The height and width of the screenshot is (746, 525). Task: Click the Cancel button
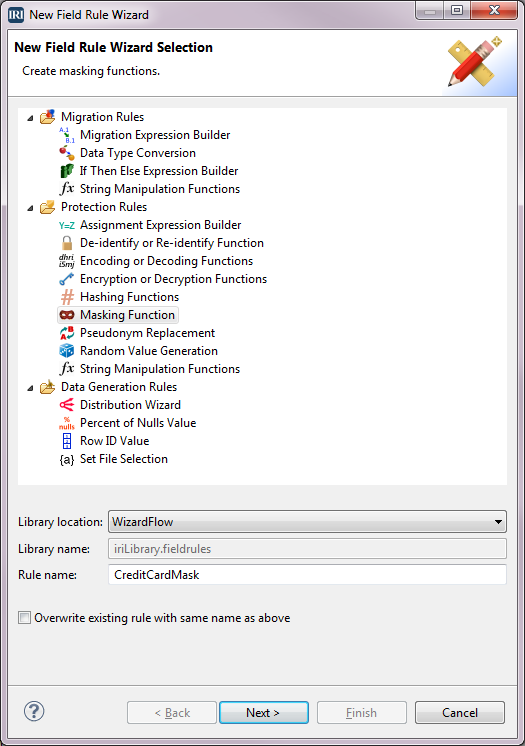(x=460, y=712)
